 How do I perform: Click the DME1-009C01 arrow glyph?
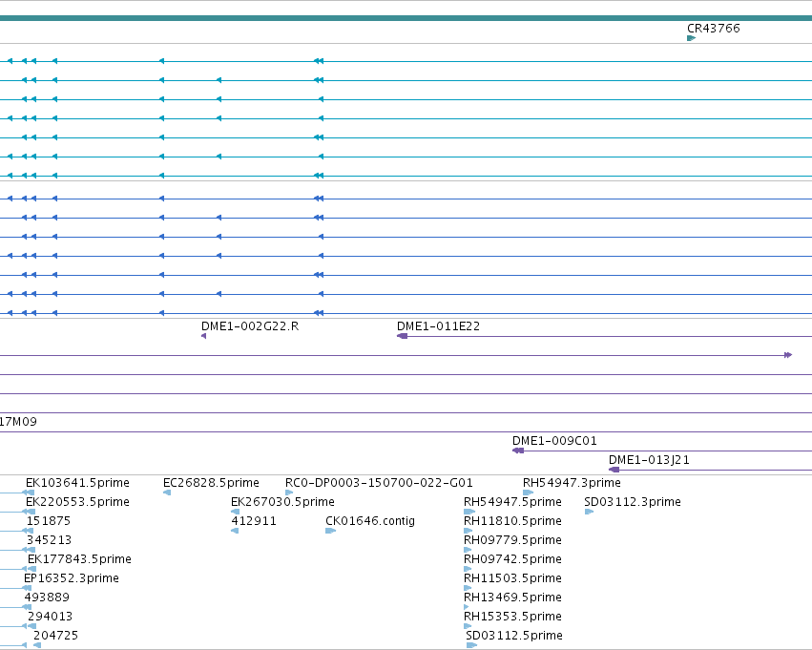point(518,451)
